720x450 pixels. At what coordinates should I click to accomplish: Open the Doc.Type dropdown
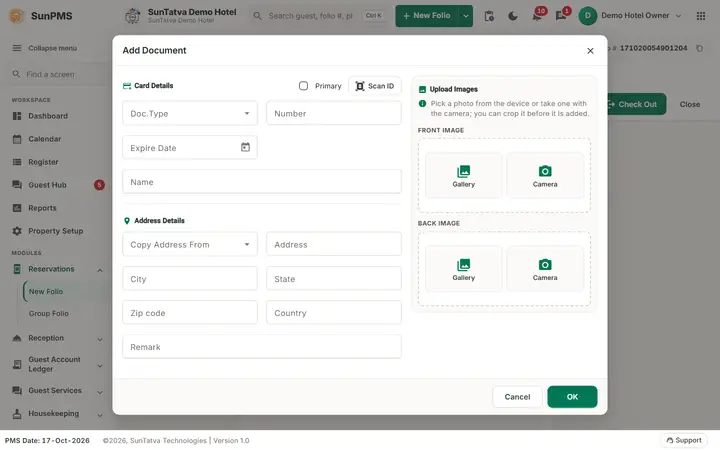(190, 113)
